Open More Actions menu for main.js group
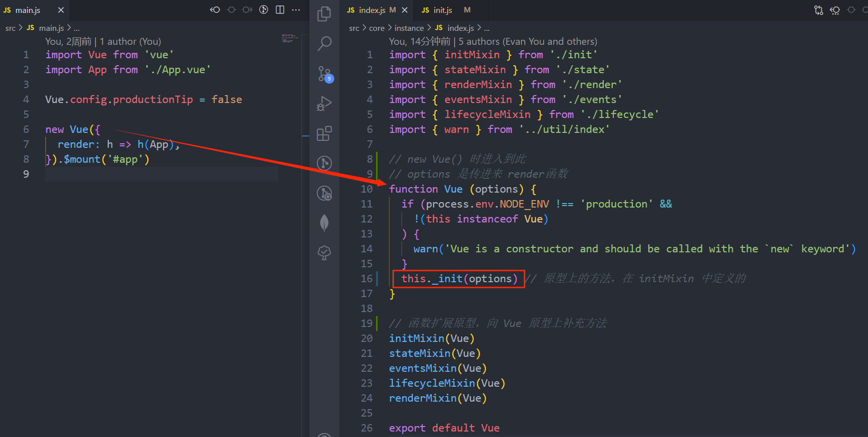Viewport: 868px width, 437px height. (x=296, y=10)
